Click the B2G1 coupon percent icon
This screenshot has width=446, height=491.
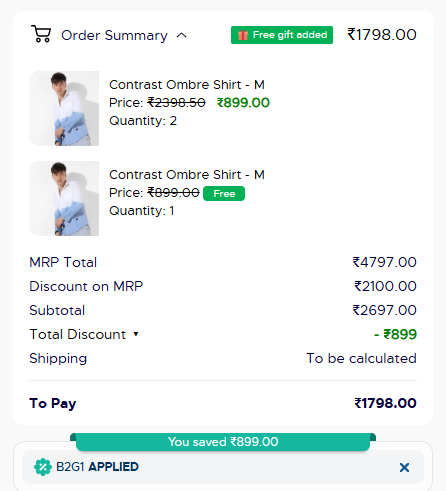(x=43, y=467)
